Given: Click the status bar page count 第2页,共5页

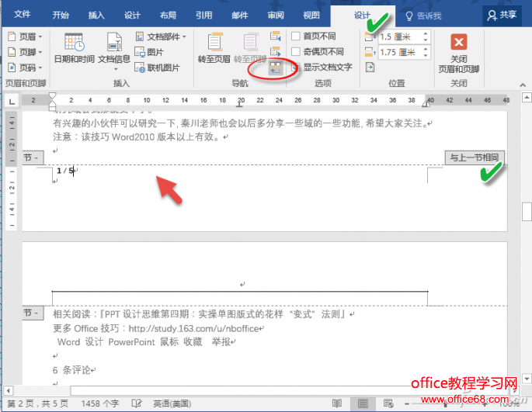Looking at the screenshot, I should (x=37, y=403).
